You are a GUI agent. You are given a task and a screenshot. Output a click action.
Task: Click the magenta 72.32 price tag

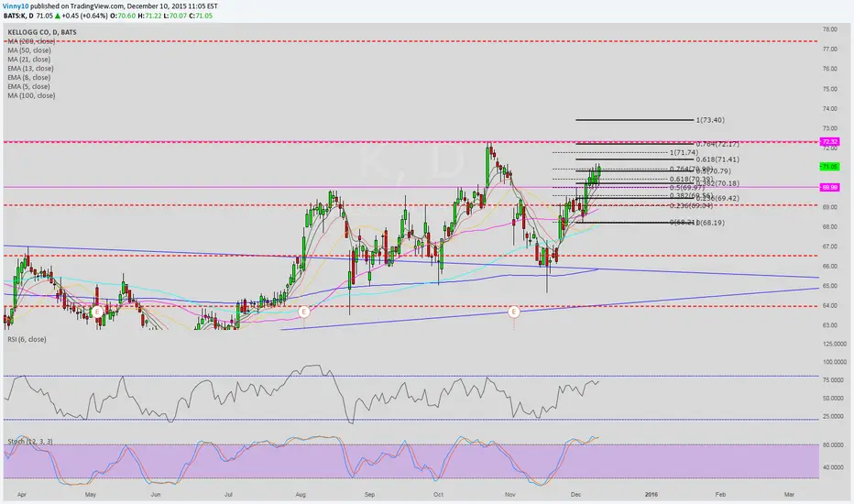(829, 142)
